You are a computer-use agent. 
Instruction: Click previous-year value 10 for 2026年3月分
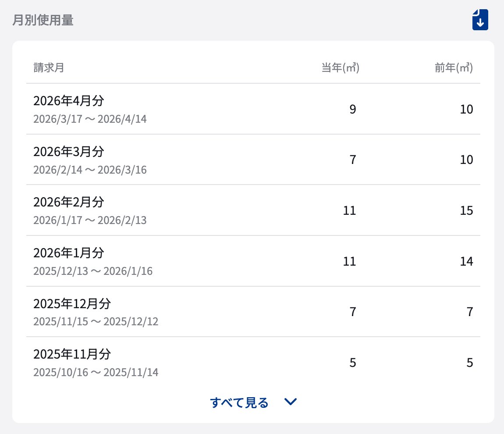[466, 160]
